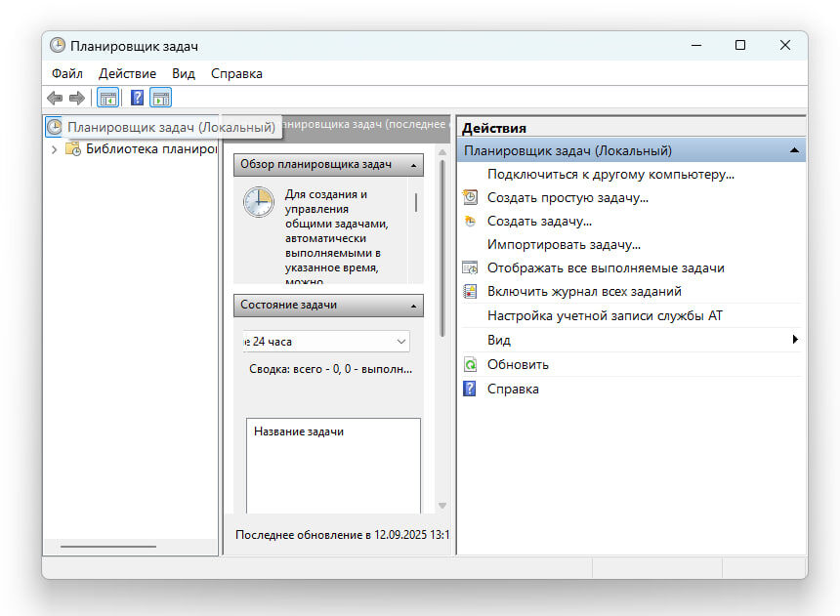Close the Планировщик задач window

pos(785,46)
